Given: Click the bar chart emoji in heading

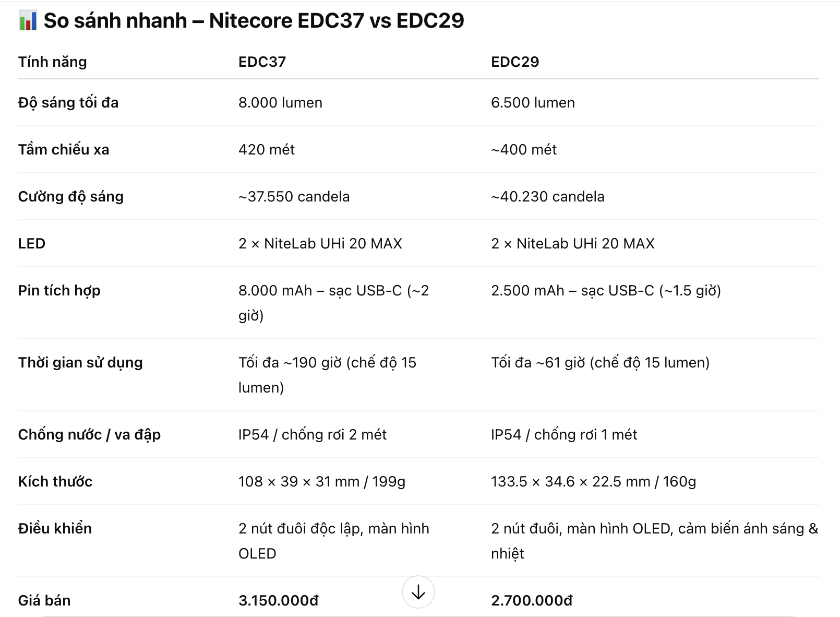Looking at the screenshot, I should click(28, 21).
